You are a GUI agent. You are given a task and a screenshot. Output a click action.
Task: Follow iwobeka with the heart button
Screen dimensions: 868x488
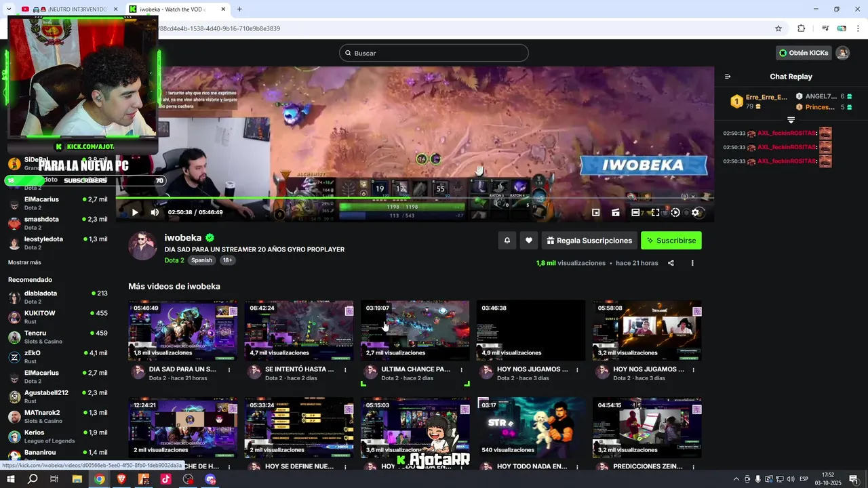(529, 241)
